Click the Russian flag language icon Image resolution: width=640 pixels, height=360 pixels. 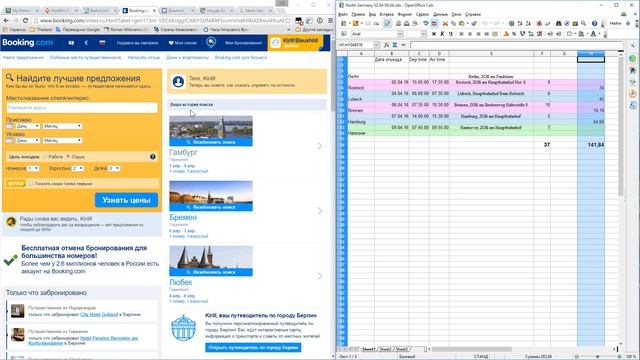pos(102,42)
